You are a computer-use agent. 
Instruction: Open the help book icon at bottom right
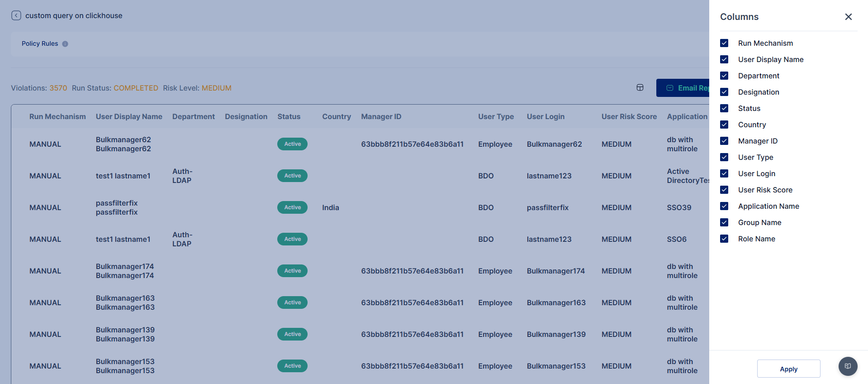pyautogui.click(x=848, y=366)
